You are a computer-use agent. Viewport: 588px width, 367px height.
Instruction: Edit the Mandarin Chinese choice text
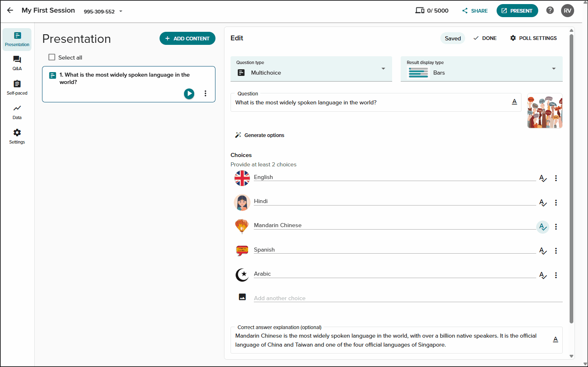coord(395,225)
